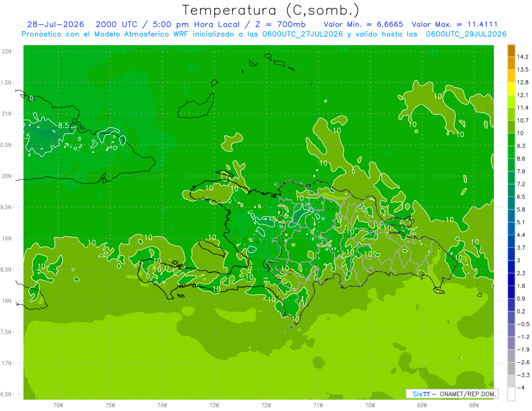Click the '19N' latitude label
This screenshot has width=532, height=411.
(7, 239)
